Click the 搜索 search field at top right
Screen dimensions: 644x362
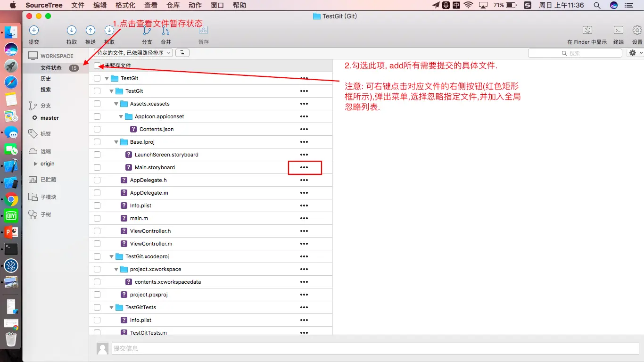[x=575, y=53]
